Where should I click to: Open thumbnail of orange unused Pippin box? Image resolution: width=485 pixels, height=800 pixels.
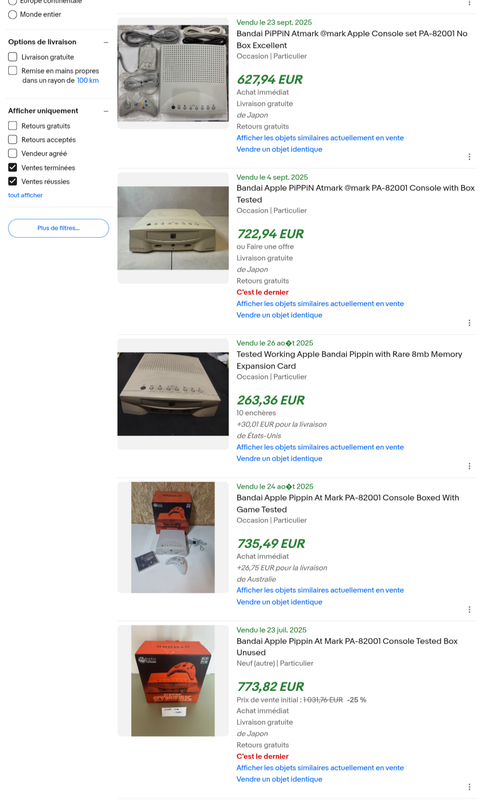tap(173, 681)
